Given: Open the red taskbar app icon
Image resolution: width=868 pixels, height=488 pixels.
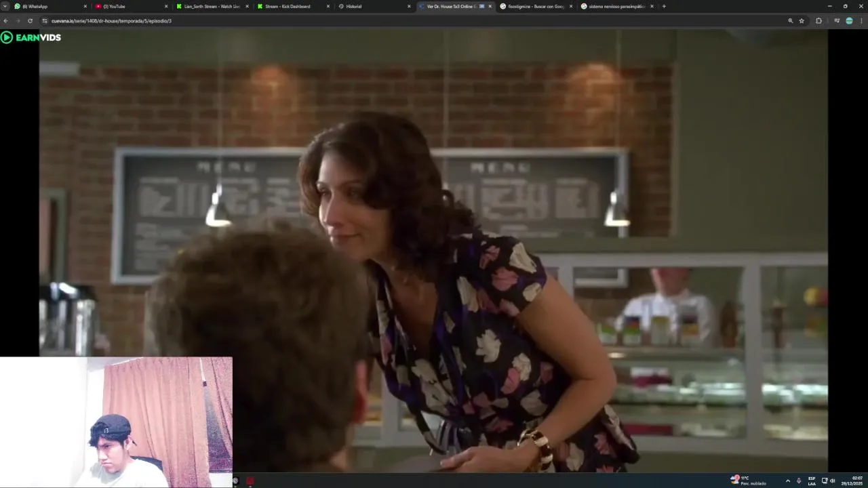Looking at the screenshot, I should pos(250,481).
